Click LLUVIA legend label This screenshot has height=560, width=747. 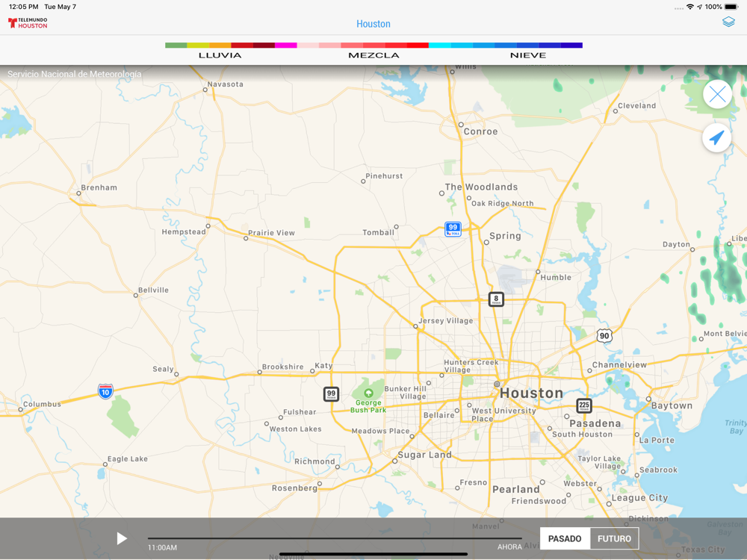pyautogui.click(x=220, y=55)
